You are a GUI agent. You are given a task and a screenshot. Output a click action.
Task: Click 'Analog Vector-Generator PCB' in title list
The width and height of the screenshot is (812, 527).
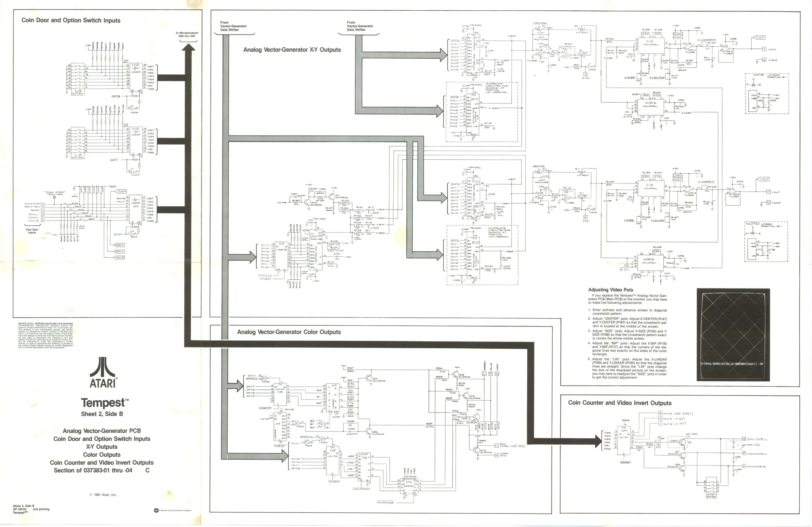[101, 431]
